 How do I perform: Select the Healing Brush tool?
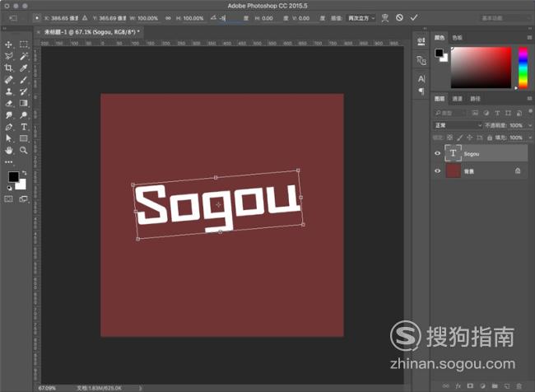pos(8,80)
